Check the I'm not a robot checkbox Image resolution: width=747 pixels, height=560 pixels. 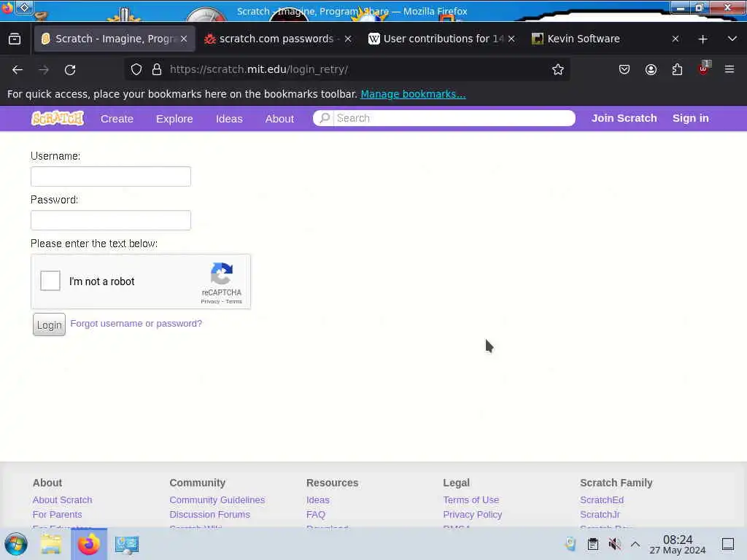tap(50, 281)
